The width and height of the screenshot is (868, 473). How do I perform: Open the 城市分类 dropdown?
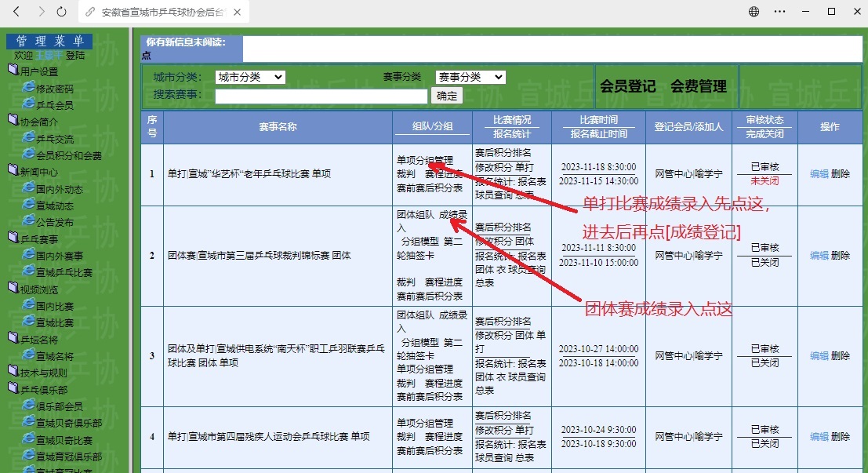(x=249, y=77)
